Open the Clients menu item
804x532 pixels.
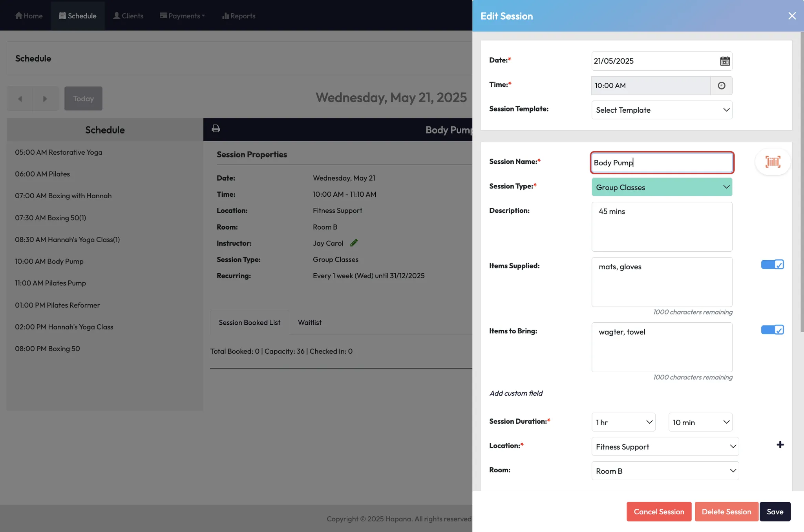point(128,16)
